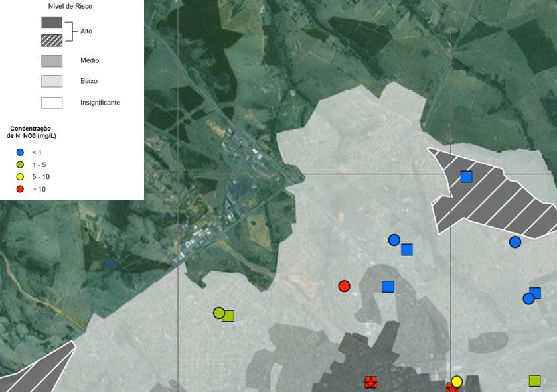This screenshot has height=392, width=557.
Task: Click the blue '< 1' legend circle
Action: point(20,153)
